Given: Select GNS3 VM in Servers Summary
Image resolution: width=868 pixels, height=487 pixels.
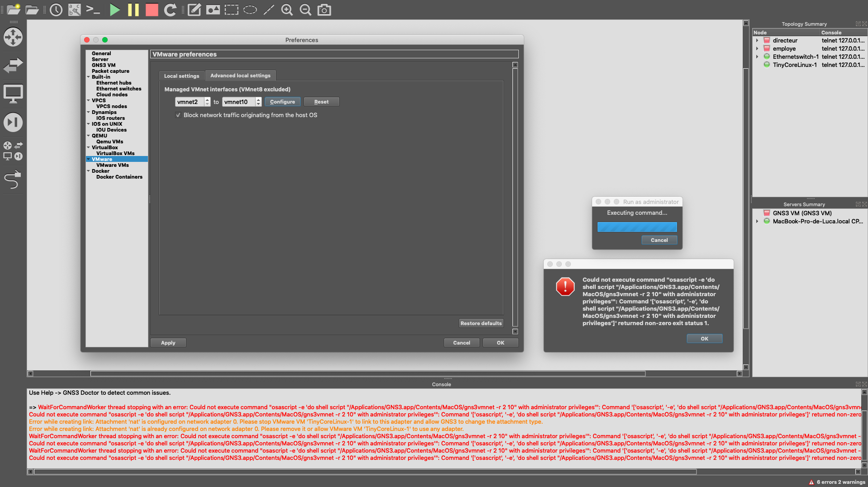Looking at the screenshot, I should tap(802, 213).
